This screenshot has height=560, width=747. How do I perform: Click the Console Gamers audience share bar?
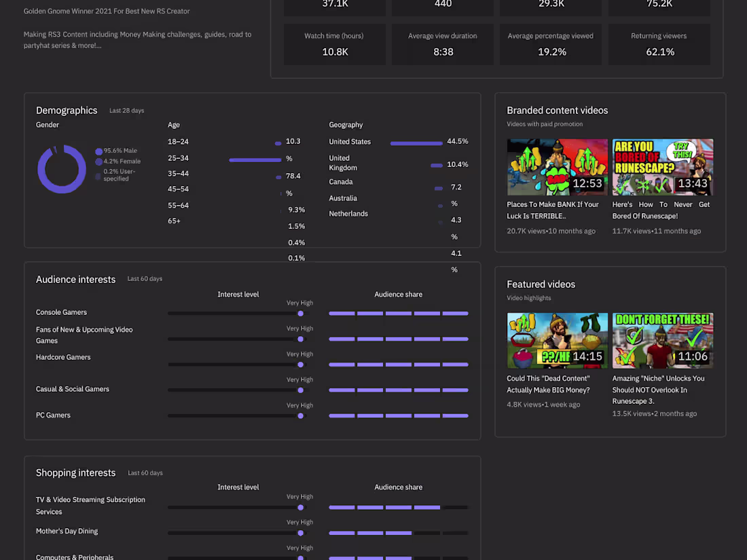click(399, 314)
